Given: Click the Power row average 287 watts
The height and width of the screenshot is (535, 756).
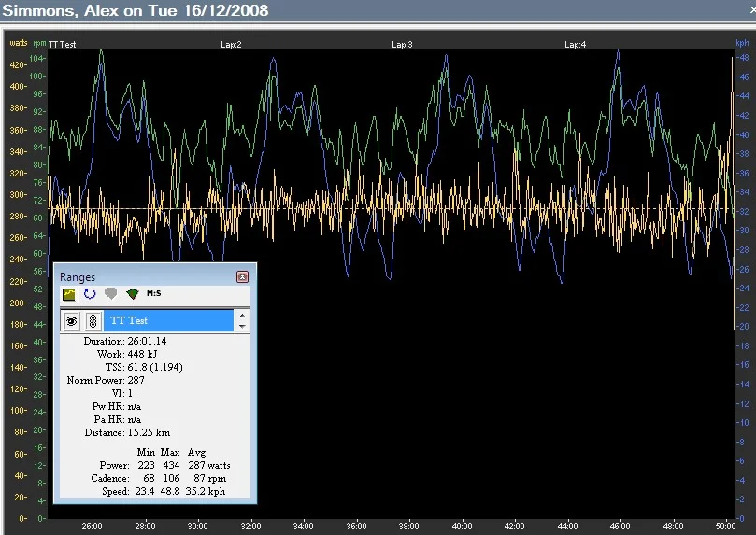Looking at the screenshot, I should coord(209,465).
